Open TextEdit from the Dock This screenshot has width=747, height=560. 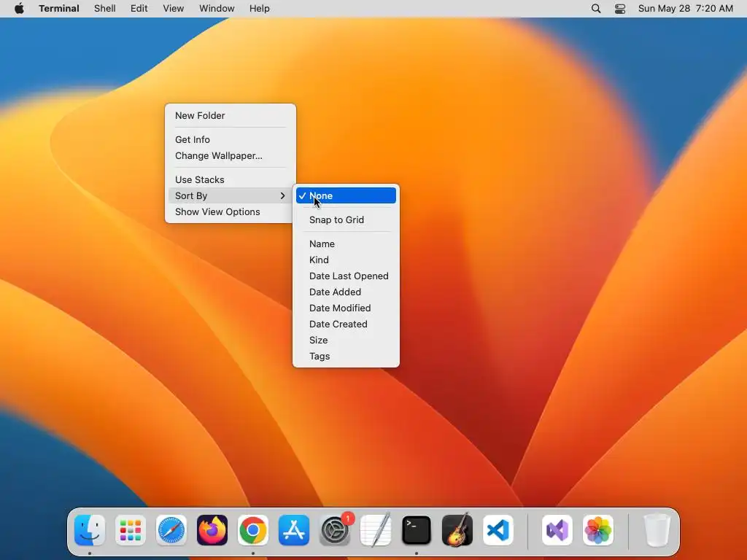tap(376, 530)
